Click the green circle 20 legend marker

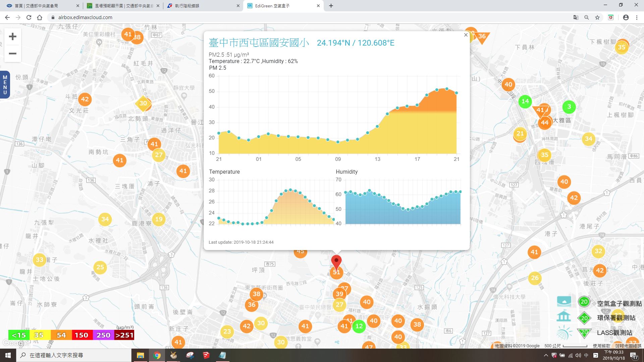(x=584, y=302)
